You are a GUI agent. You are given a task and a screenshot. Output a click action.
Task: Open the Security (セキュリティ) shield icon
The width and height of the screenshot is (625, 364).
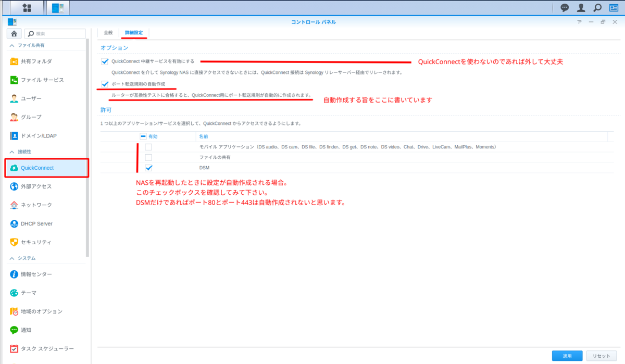(x=14, y=242)
